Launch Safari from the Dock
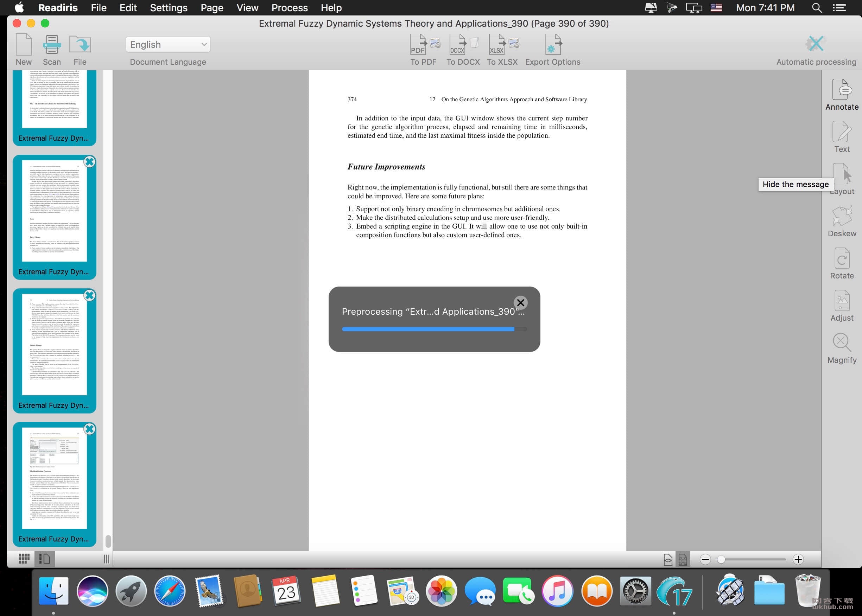This screenshot has width=862, height=616. (170, 591)
